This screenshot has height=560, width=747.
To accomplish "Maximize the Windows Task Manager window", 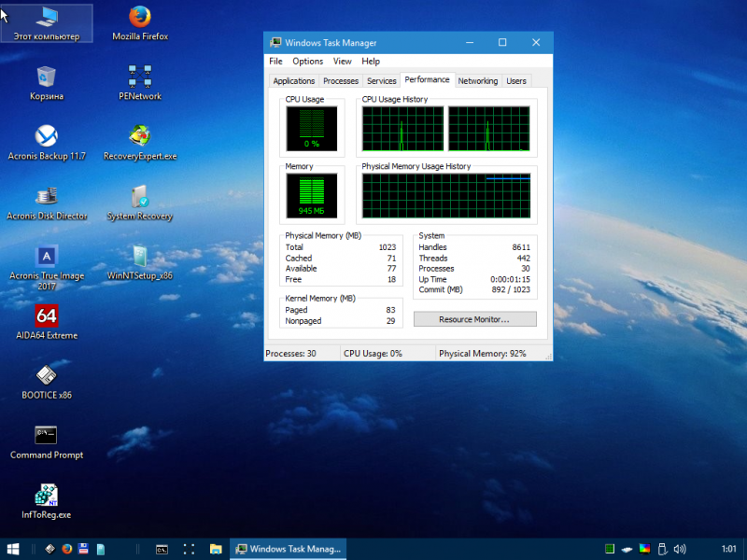I will (502, 42).
